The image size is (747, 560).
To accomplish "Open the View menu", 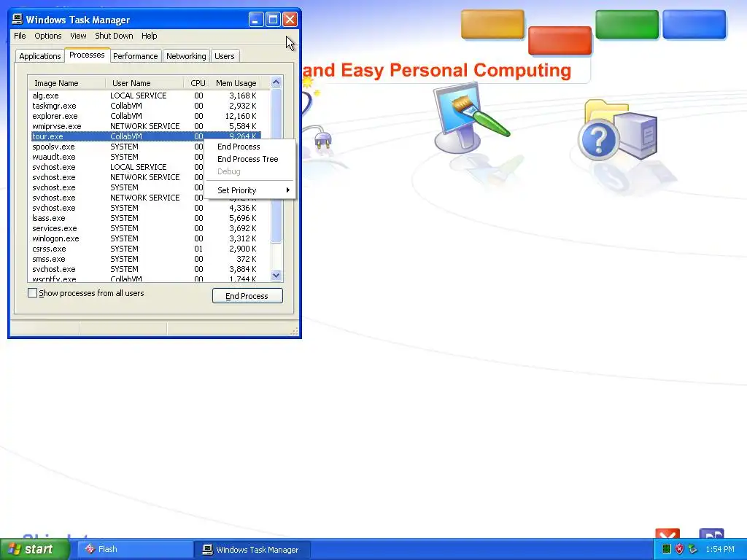I will [x=78, y=36].
